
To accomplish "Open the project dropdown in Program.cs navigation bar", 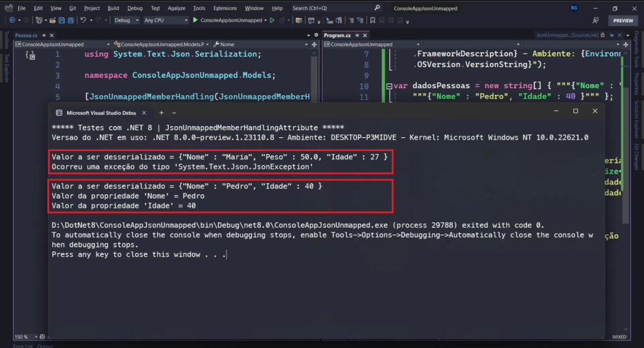I will tap(372, 45).
